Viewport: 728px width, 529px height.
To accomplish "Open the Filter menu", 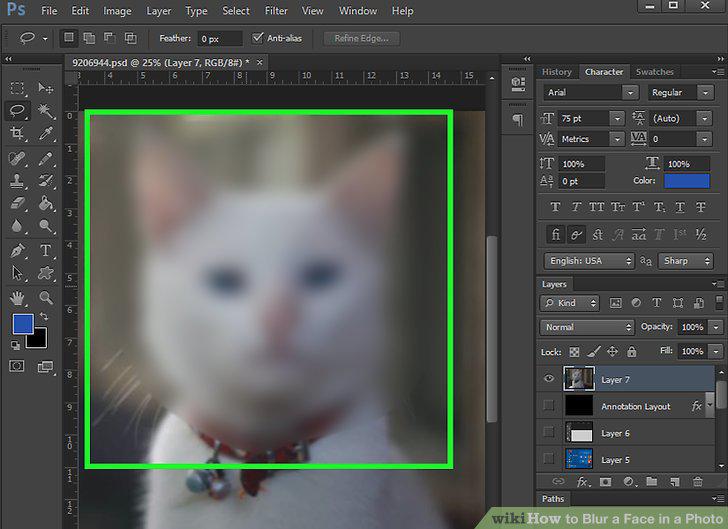I will tap(276, 11).
